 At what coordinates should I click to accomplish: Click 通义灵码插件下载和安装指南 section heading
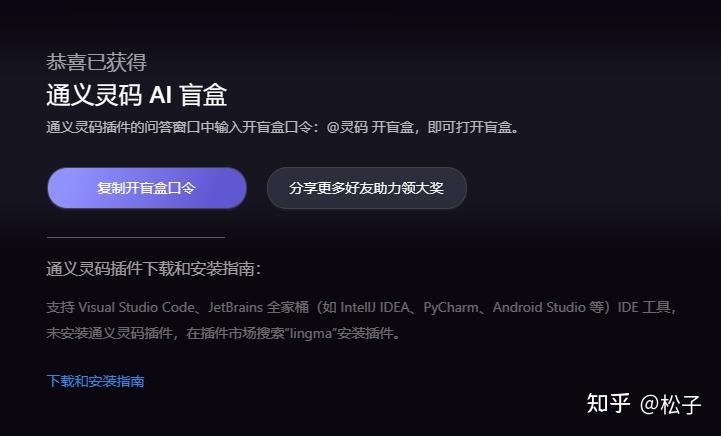tap(154, 269)
